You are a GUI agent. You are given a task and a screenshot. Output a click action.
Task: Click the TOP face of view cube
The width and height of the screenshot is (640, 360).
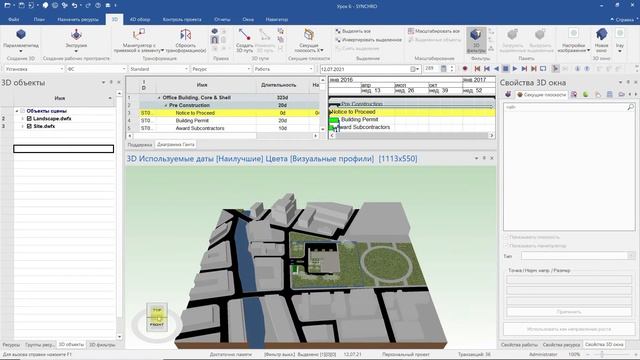point(157,310)
